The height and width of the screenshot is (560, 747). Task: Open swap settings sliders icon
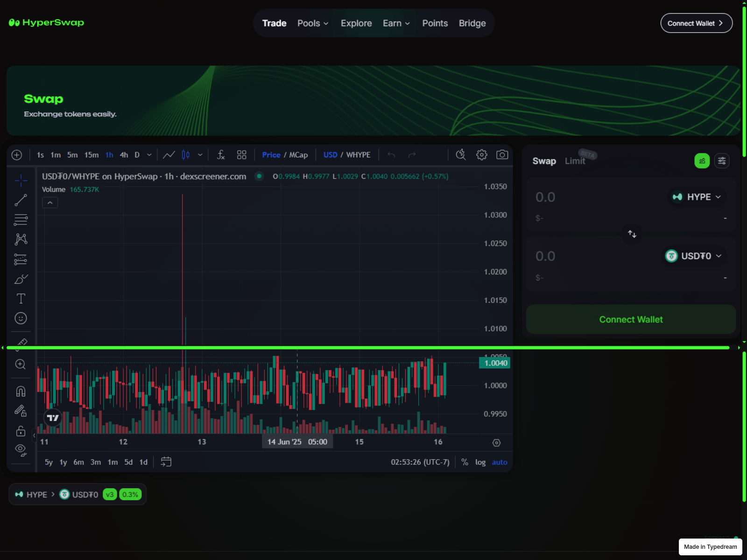pos(722,161)
